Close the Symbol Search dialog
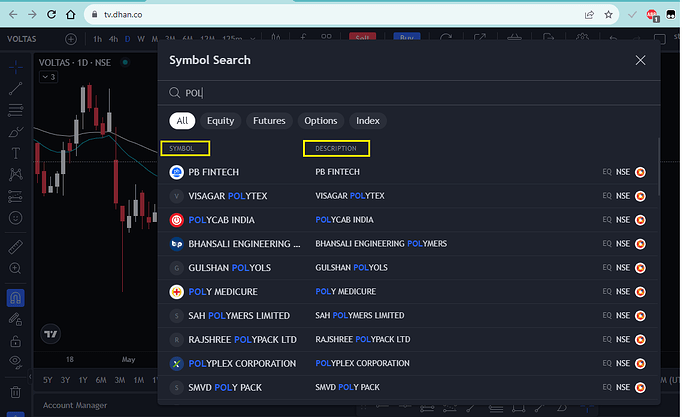Viewport: 690px width, 417px height. point(640,60)
